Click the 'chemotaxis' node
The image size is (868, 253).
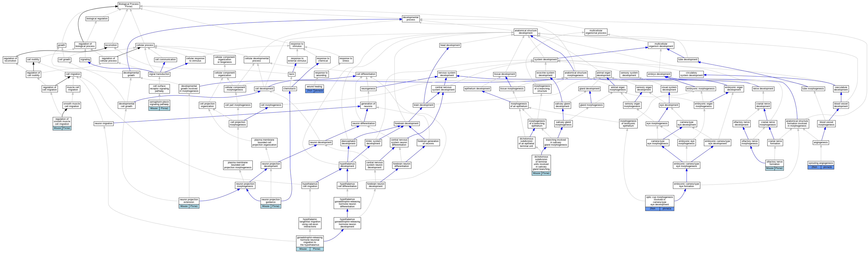click(289, 89)
